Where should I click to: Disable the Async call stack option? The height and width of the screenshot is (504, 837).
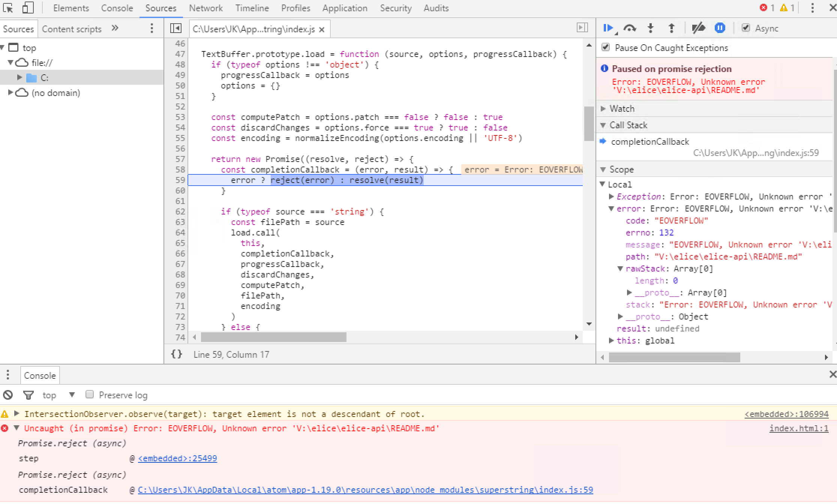[746, 28]
